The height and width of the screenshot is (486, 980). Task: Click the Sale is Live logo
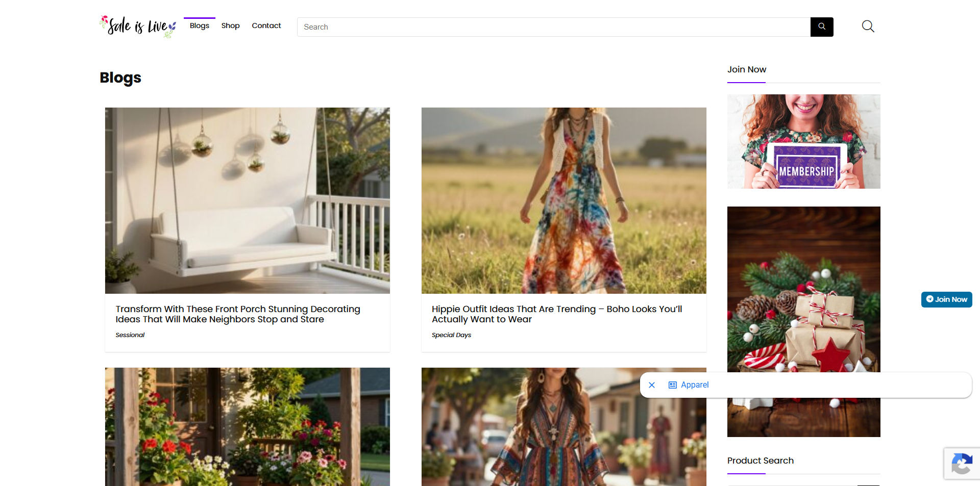pos(138,26)
